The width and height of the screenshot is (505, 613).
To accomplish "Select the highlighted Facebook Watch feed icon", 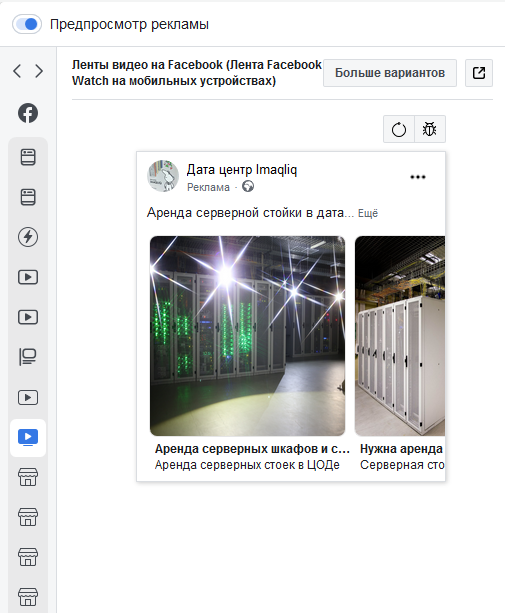I will [x=28, y=438].
